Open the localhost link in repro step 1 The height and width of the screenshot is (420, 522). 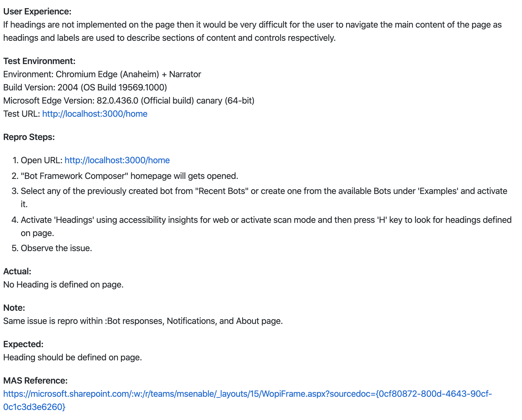tap(117, 160)
